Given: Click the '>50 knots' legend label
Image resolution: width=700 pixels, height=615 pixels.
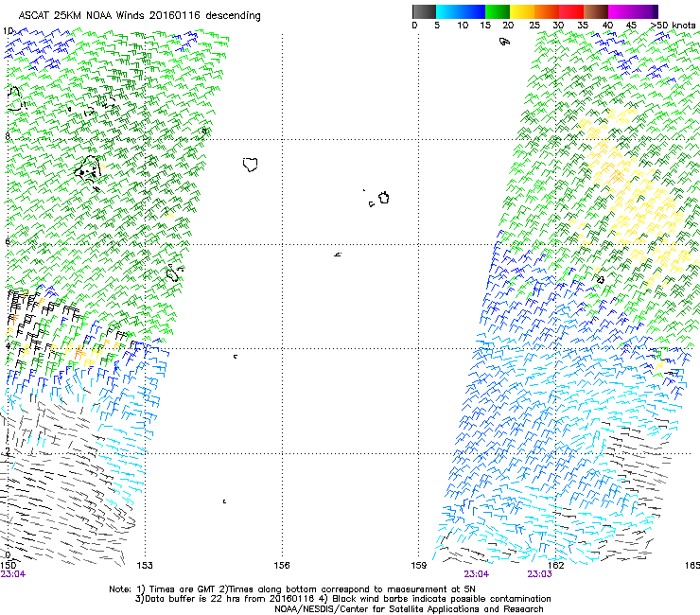Looking at the screenshot, I should [673, 26].
